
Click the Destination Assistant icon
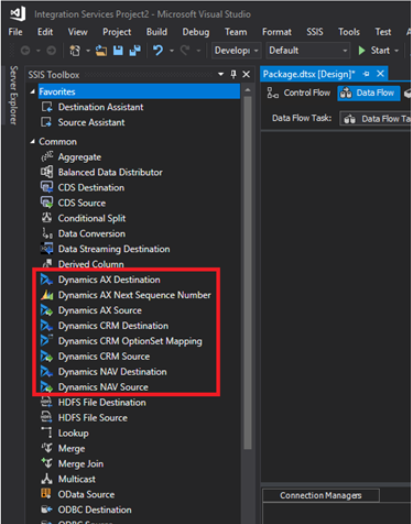pyautogui.click(x=47, y=107)
